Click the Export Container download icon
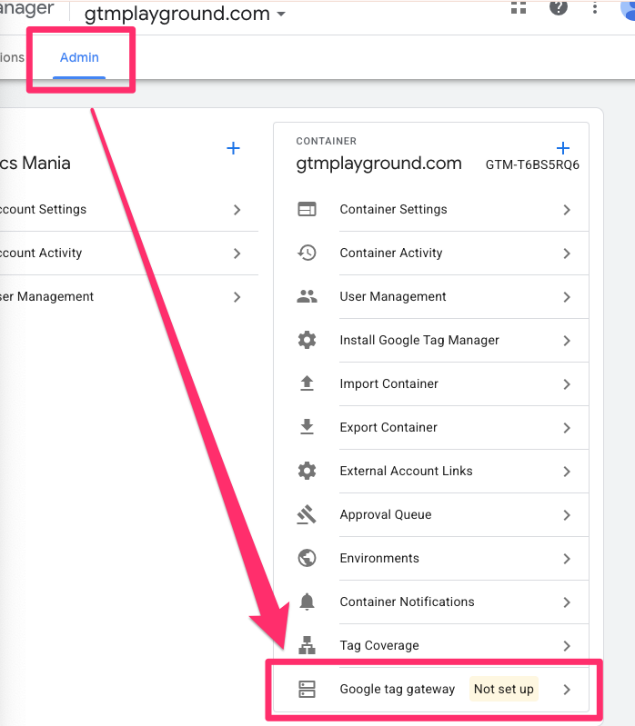 click(307, 427)
